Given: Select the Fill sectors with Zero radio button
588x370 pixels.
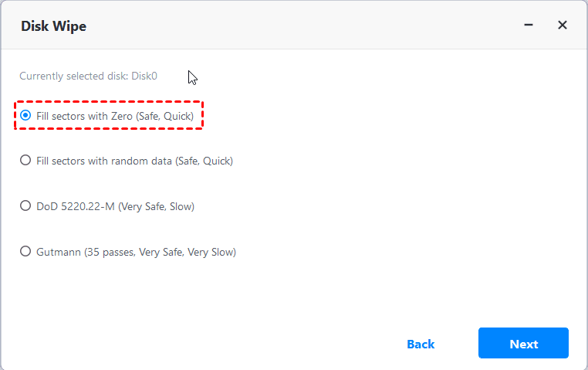Looking at the screenshot, I should point(25,116).
